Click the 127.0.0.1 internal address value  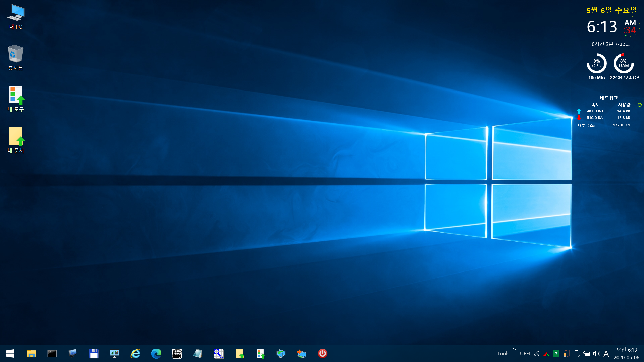622,125
